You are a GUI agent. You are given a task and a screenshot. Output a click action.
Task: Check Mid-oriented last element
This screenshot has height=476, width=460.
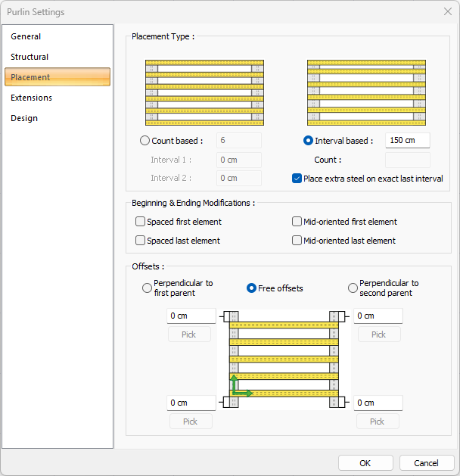pyautogui.click(x=297, y=241)
